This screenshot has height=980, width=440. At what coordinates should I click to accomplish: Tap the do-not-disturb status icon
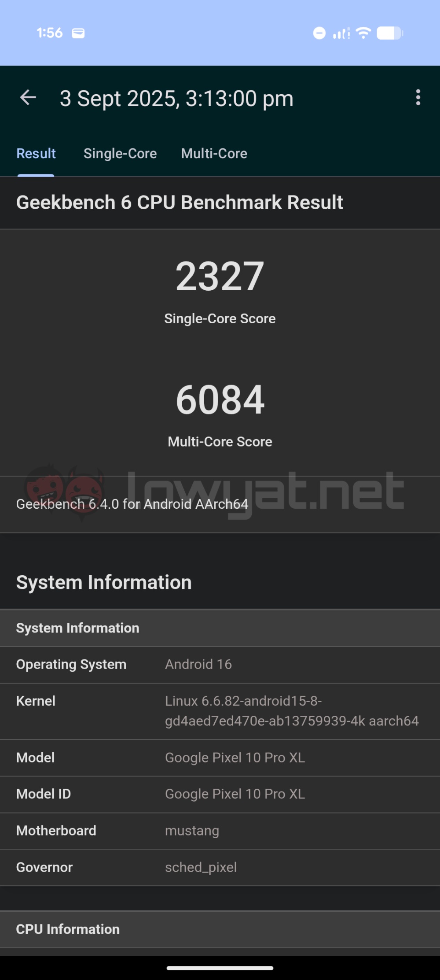[319, 33]
